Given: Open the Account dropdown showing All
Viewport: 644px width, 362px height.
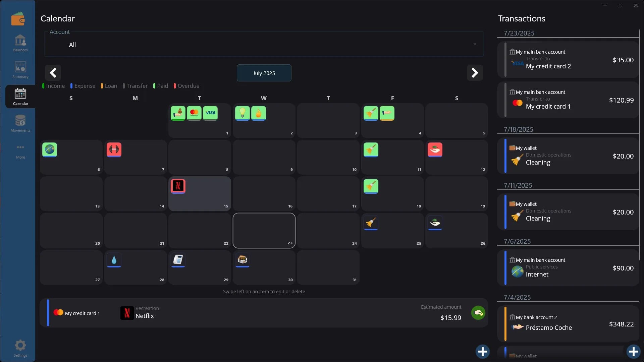Looking at the screenshot, I should click(264, 44).
